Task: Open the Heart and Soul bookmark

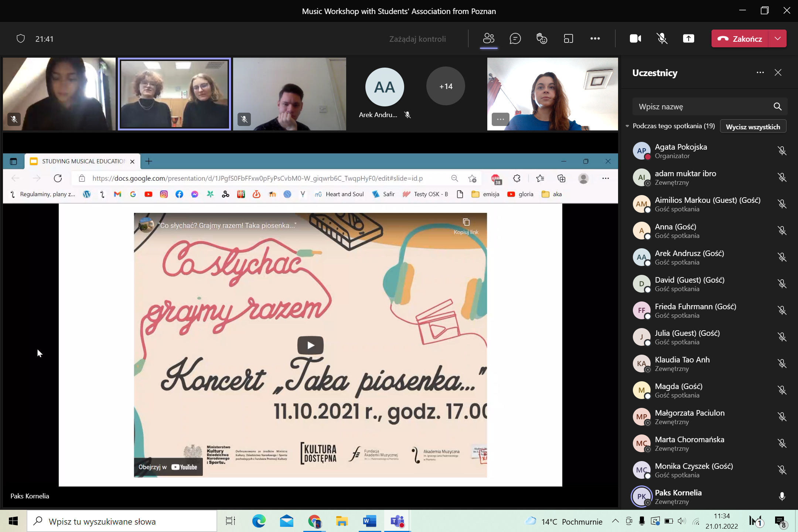Action: [x=339, y=194]
